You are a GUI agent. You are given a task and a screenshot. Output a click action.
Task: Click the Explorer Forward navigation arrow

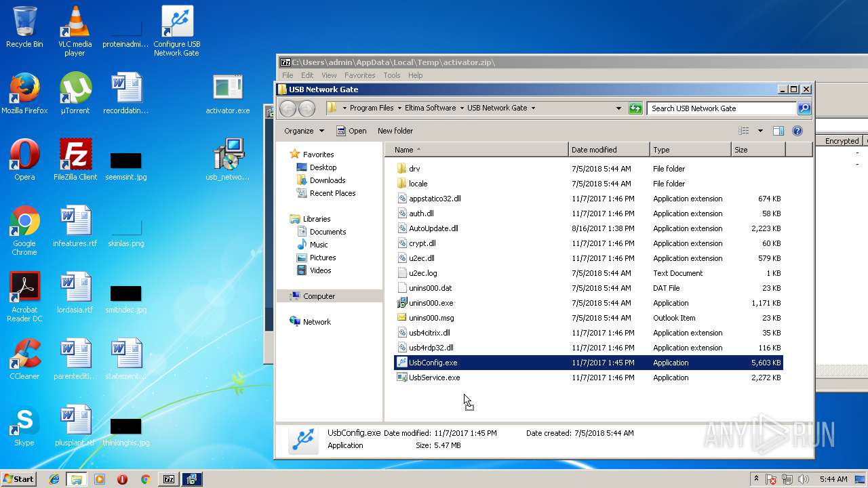pyautogui.click(x=307, y=108)
